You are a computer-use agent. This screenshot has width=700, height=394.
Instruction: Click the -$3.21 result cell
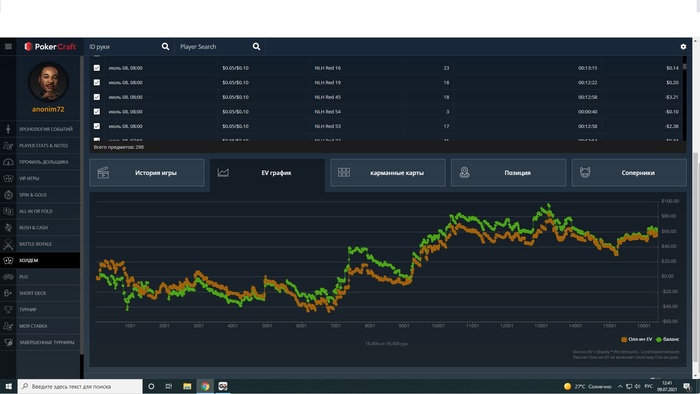672,97
